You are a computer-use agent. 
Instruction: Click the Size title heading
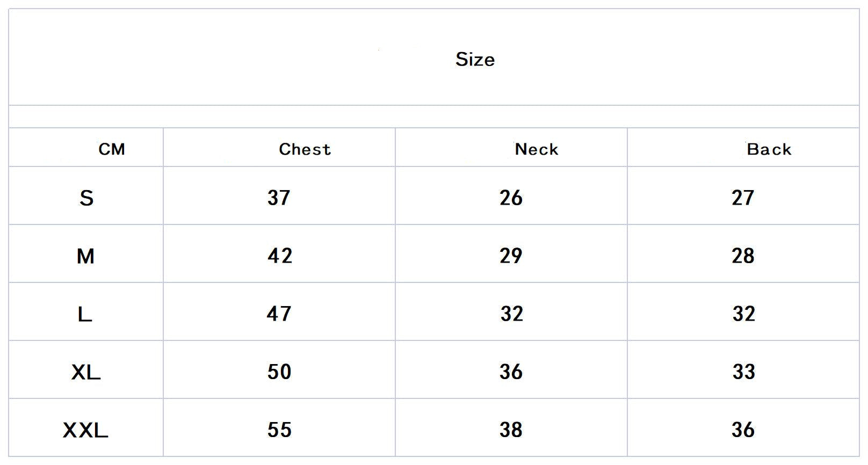click(475, 59)
